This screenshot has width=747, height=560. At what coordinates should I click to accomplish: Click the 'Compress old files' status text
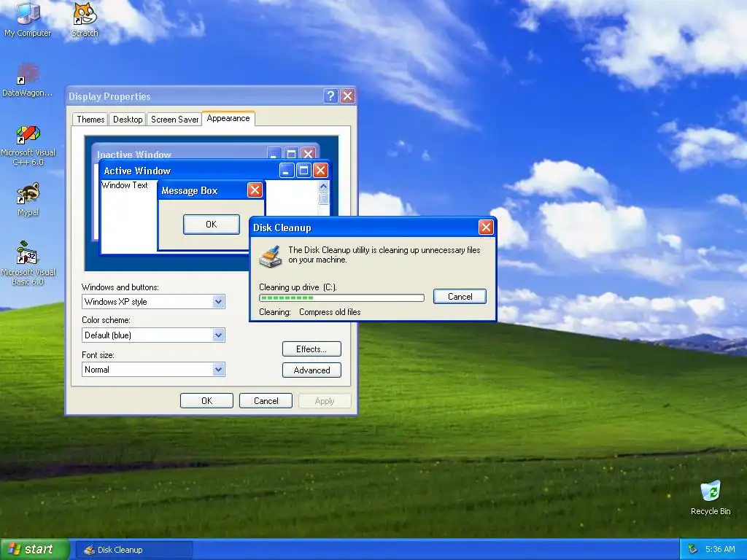330,312
